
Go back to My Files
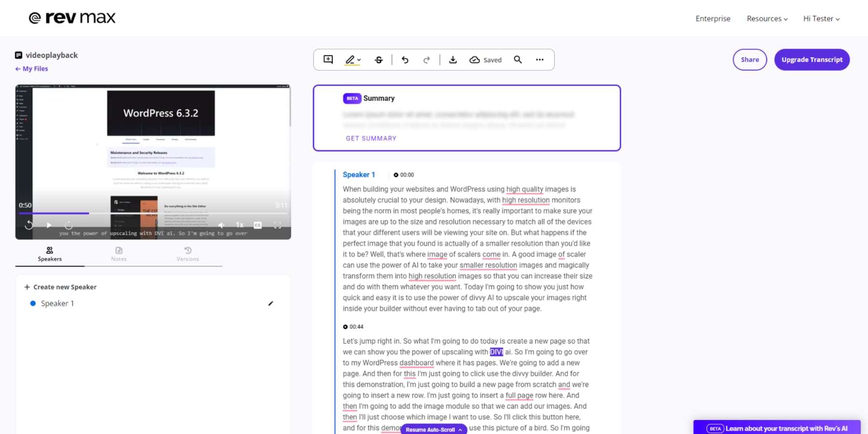pyautogui.click(x=31, y=68)
